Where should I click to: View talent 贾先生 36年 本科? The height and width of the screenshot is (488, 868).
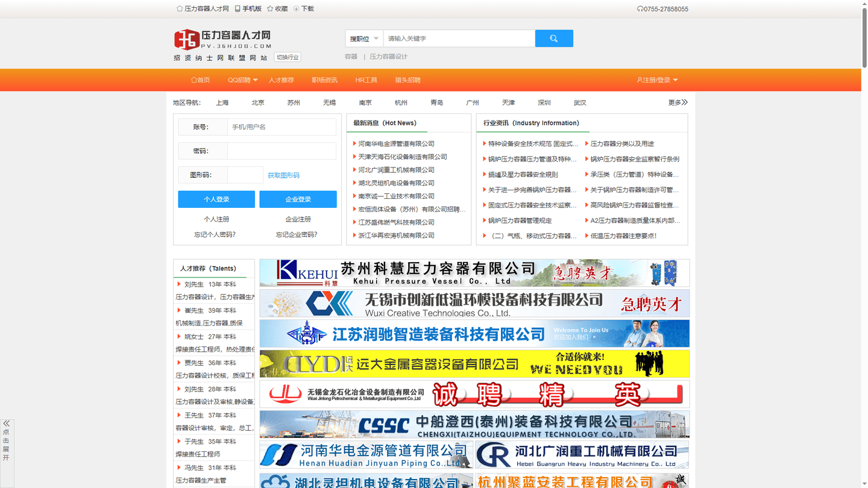210,363
